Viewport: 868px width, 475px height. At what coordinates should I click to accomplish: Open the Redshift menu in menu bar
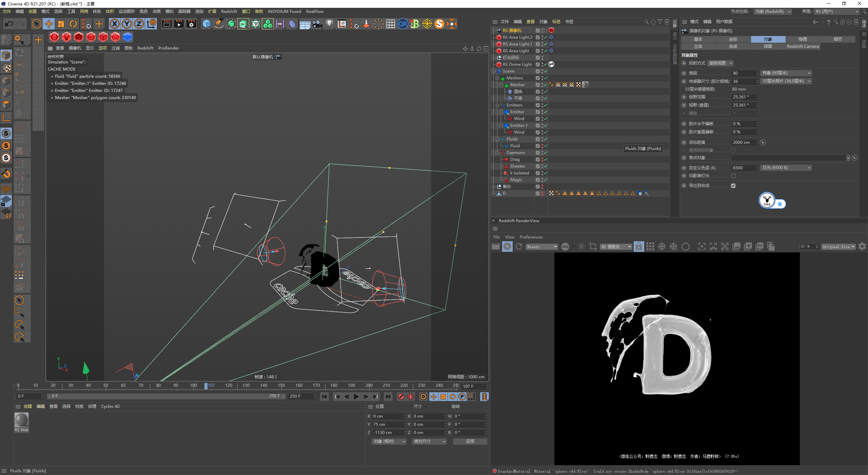229,11
